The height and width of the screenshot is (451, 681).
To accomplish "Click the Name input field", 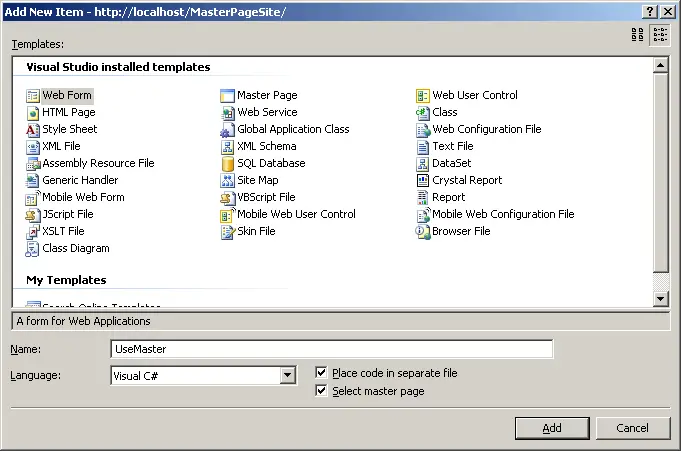I will point(332,349).
